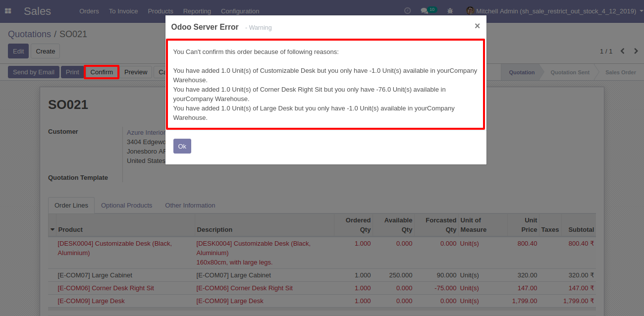Open the To Invoice menu
Image resolution: width=644 pixels, height=316 pixels.
tap(123, 11)
